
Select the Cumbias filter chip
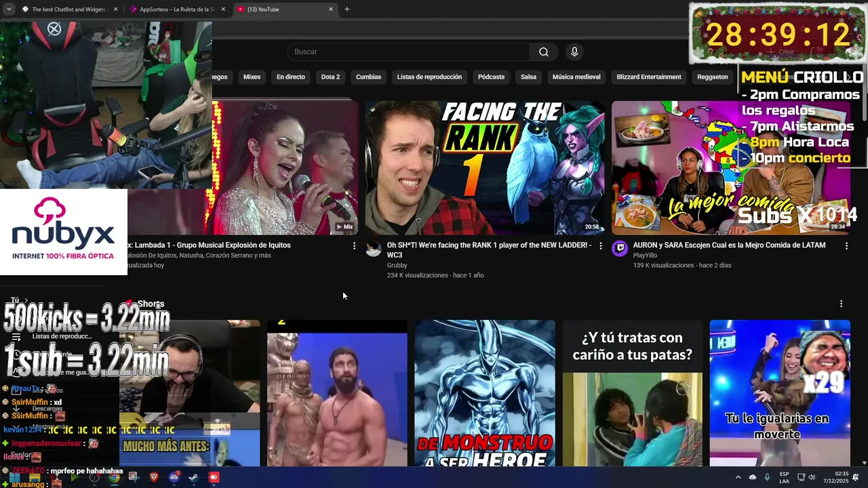(x=368, y=77)
